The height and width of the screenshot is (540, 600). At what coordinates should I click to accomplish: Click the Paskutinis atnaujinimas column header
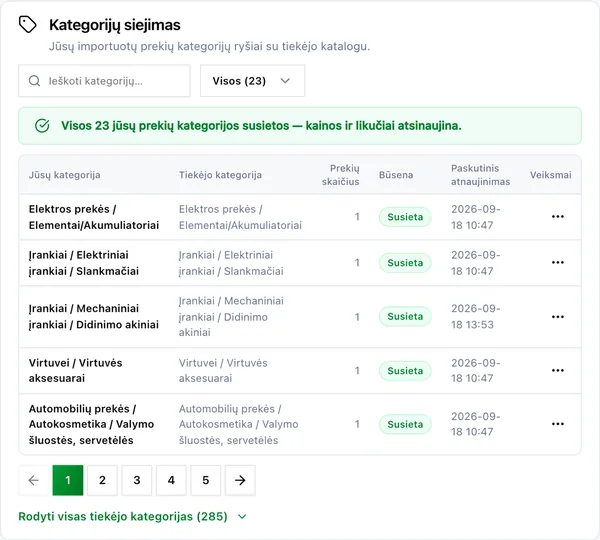(480, 175)
